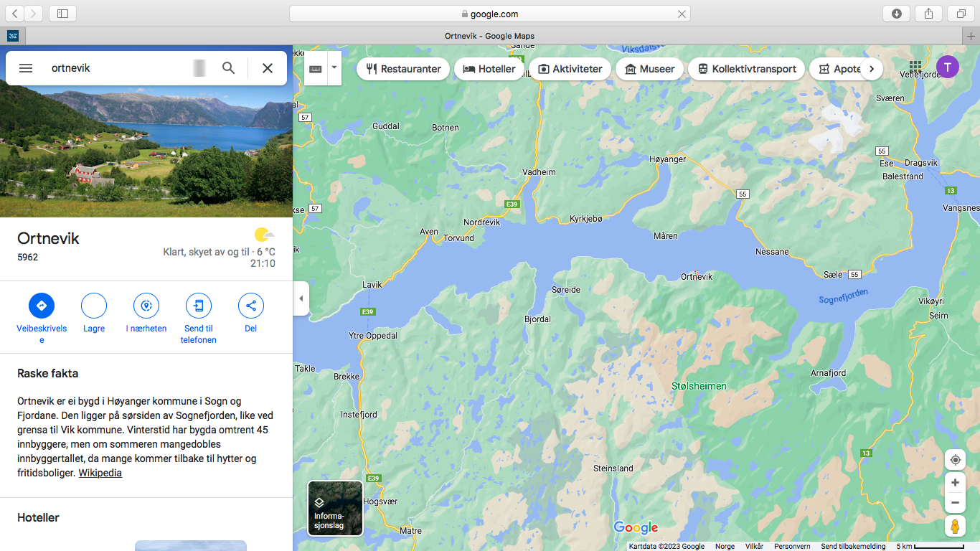Open the Google Maps hamburger menu
Screen dimensions: 980x551
pos(26,68)
